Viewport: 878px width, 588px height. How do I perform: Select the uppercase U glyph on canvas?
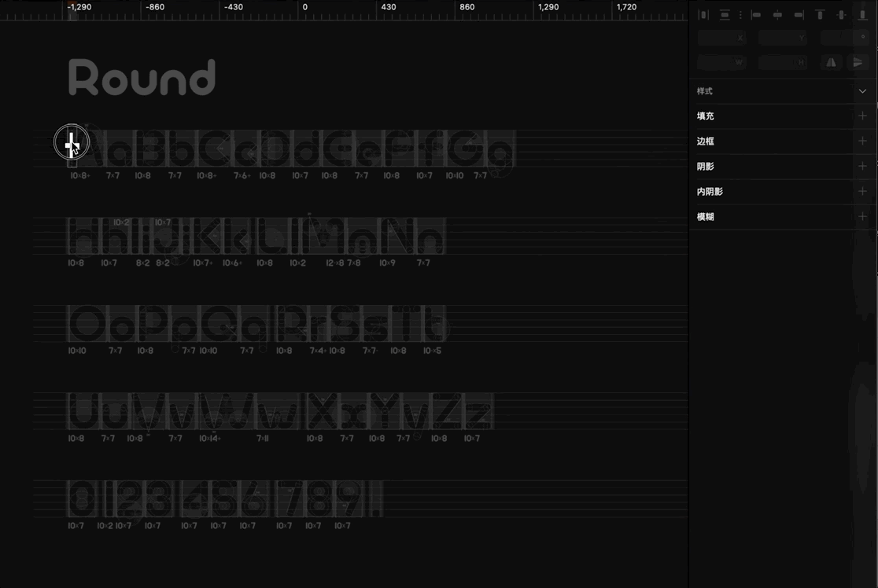(83, 411)
